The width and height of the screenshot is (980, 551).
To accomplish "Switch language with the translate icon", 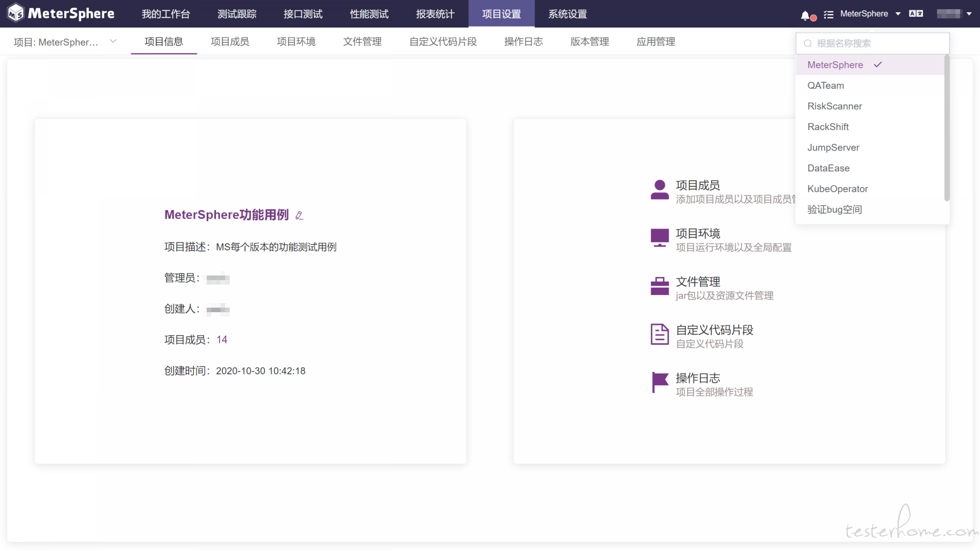I will click(x=916, y=14).
